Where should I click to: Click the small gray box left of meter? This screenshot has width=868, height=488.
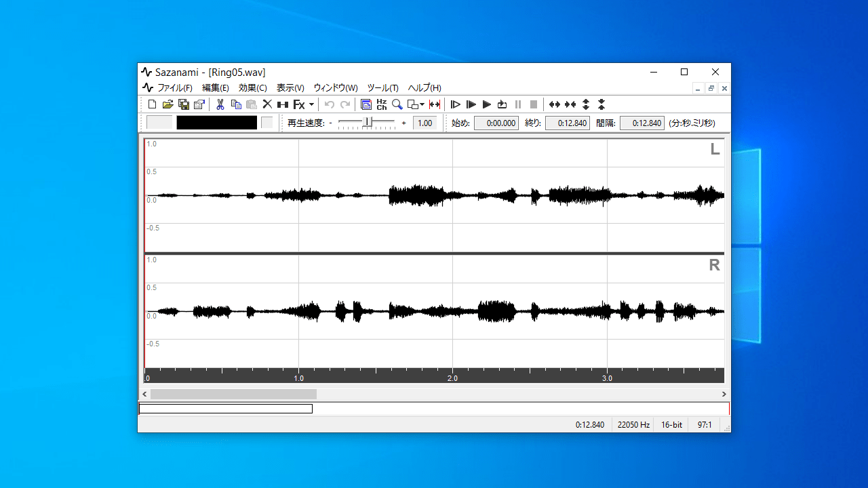pos(159,123)
